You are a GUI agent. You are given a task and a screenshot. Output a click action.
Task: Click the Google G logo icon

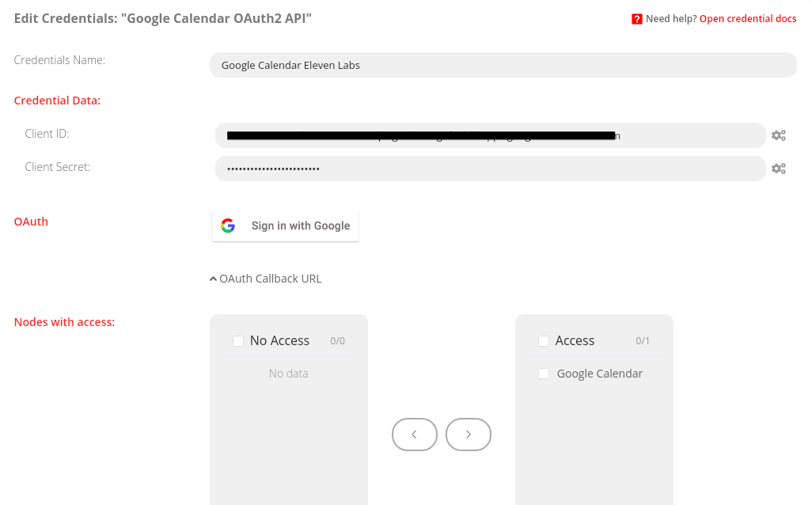click(x=228, y=226)
